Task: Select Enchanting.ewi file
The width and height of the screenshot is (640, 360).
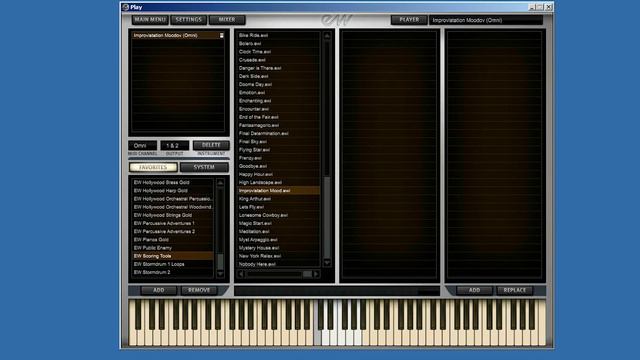Action: [279, 101]
